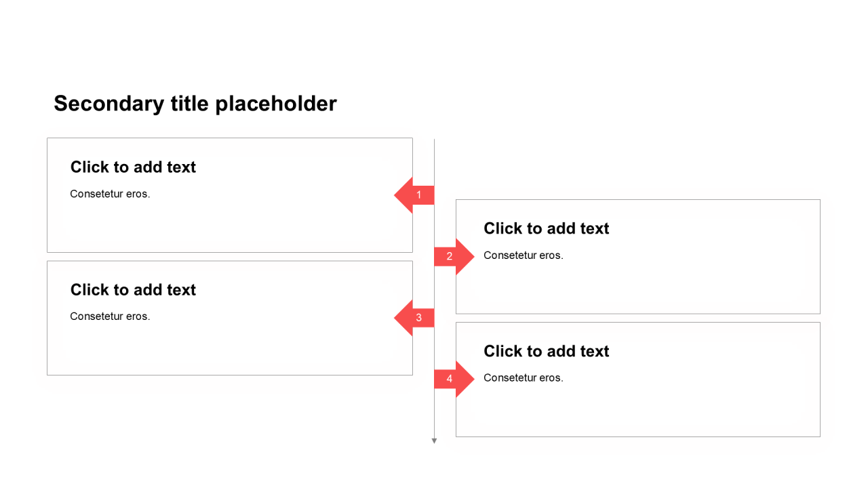
Task: Click the heading text beside arrow 3
Action: [133, 290]
